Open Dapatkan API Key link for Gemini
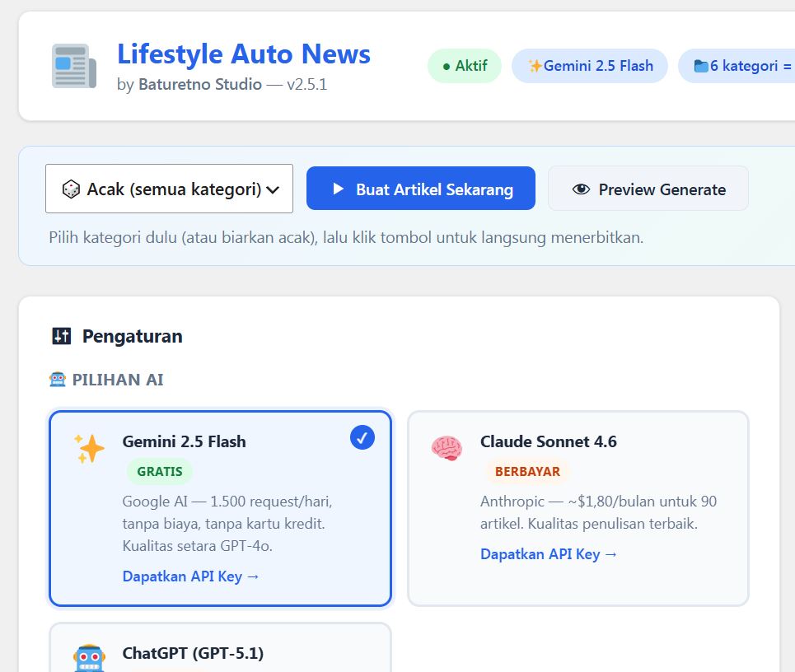 (x=190, y=576)
